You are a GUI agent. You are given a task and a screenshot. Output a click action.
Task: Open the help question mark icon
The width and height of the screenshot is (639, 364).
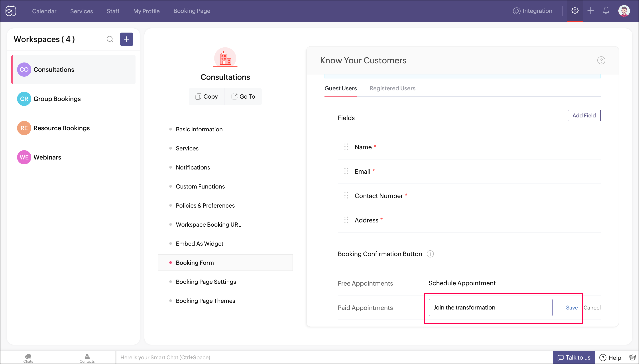coord(601,60)
